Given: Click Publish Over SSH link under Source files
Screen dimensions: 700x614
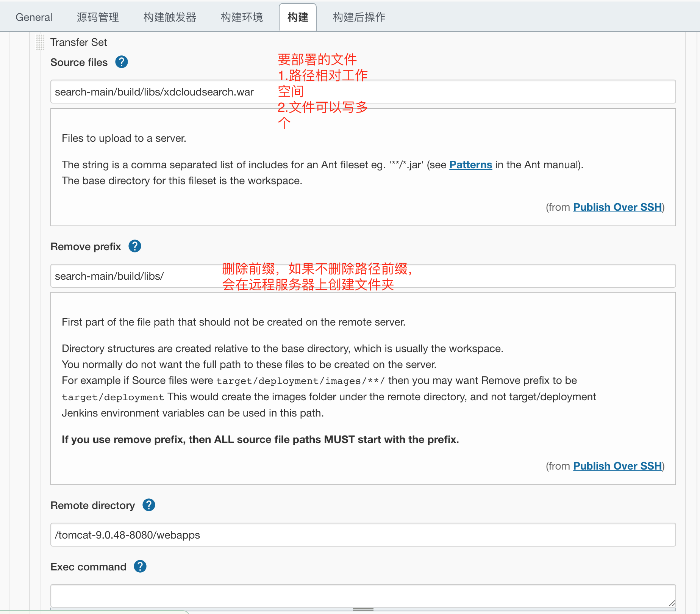Looking at the screenshot, I should click(x=617, y=207).
